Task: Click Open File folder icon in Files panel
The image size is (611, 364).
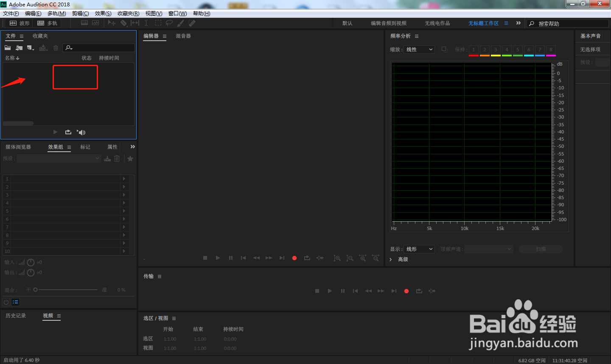Action: [x=8, y=48]
